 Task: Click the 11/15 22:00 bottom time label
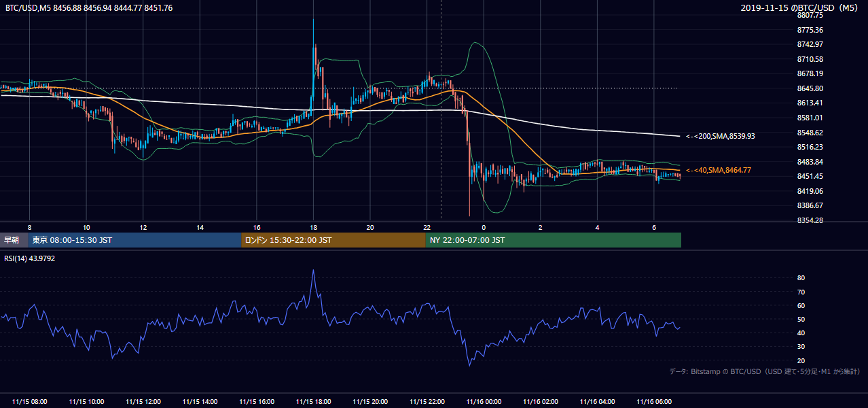tap(427, 402)
